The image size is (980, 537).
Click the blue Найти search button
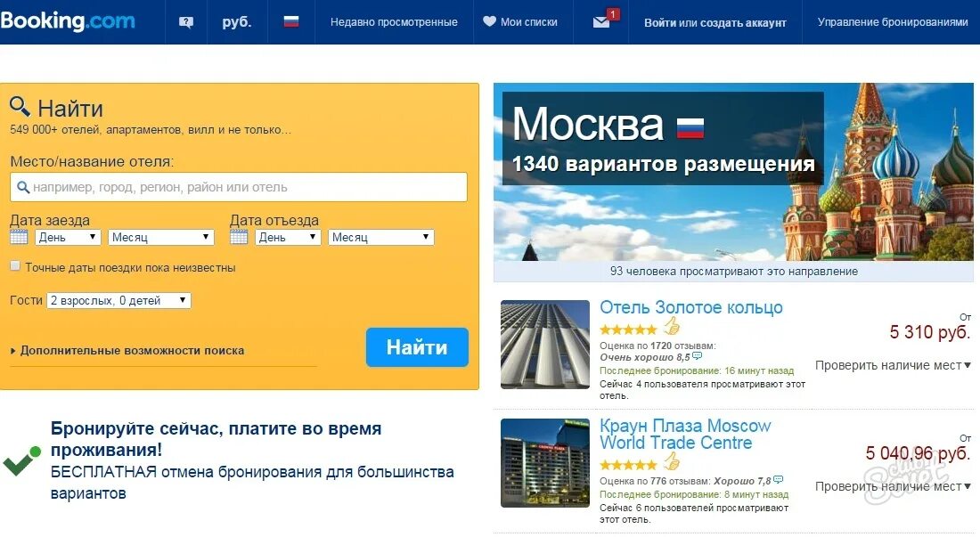tap(417, 347)
